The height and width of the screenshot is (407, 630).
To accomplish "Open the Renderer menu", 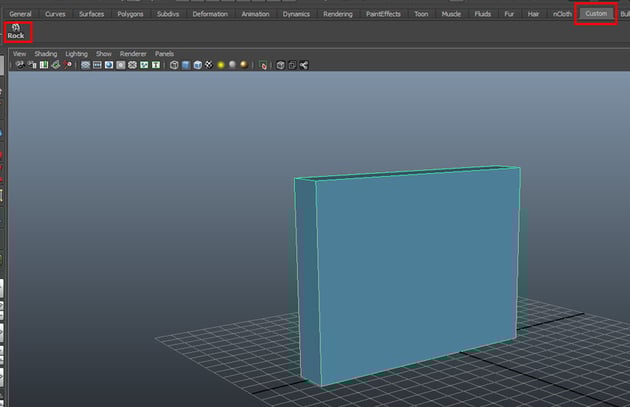I will [133, 53].
